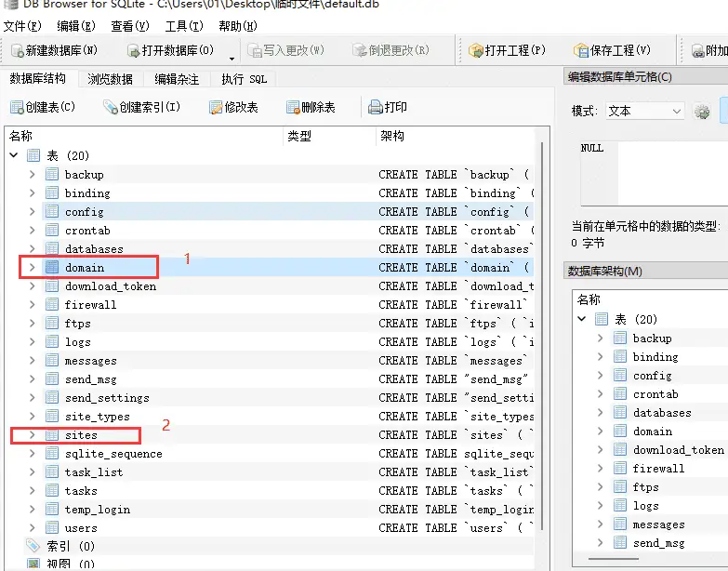Expand the domain table node
Screen dimensions: 728x571
pyautogui.click(x=33, y=268)
